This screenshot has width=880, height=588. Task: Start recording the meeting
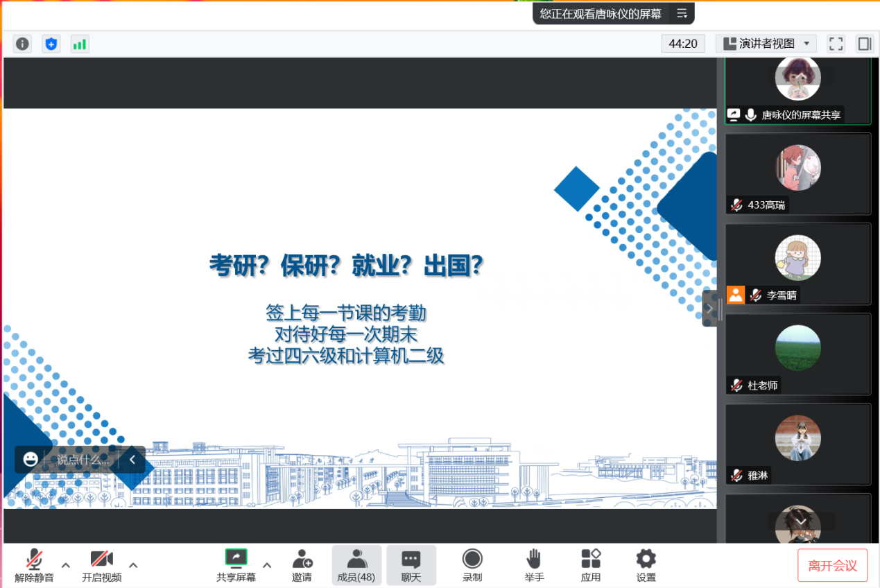[x=472, y=564]
